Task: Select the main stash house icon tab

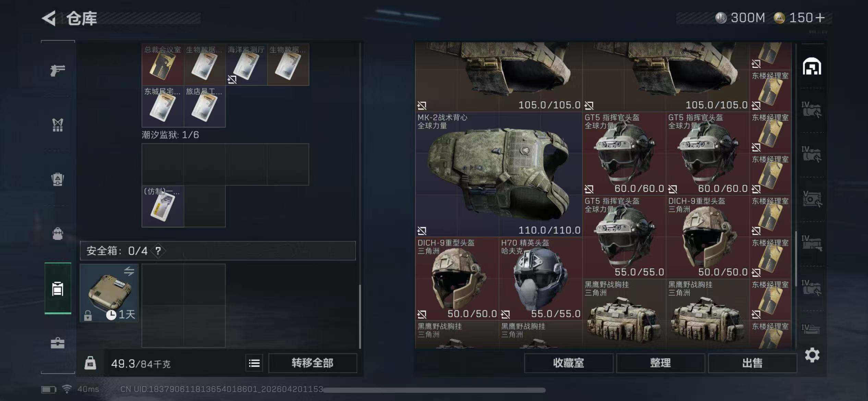Action: (812, 66)
